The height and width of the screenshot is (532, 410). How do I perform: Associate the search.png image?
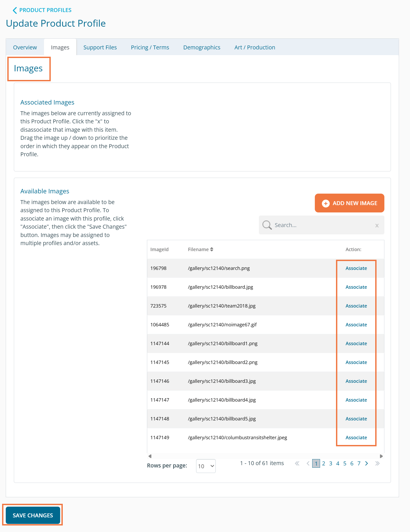(x=356, y=268)
